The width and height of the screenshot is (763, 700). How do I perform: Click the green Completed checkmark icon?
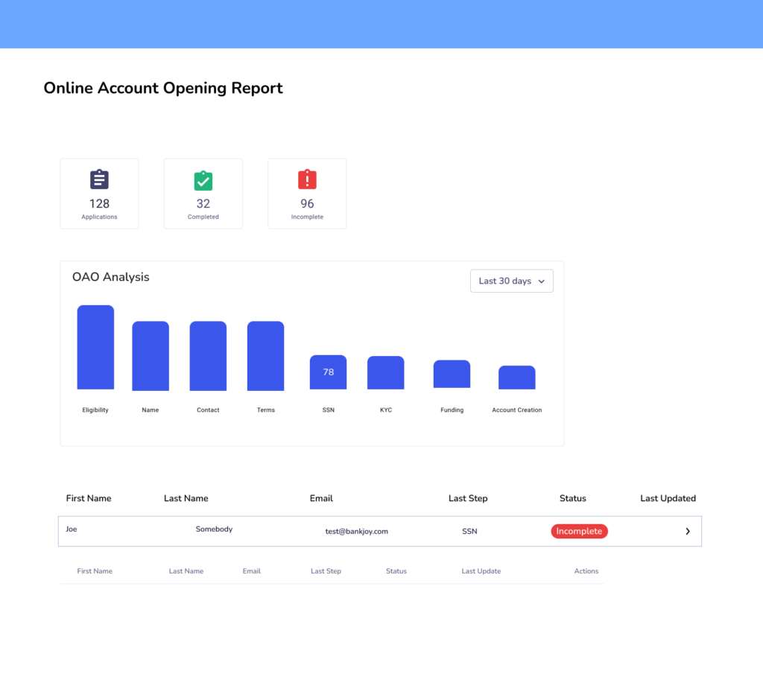203,180
